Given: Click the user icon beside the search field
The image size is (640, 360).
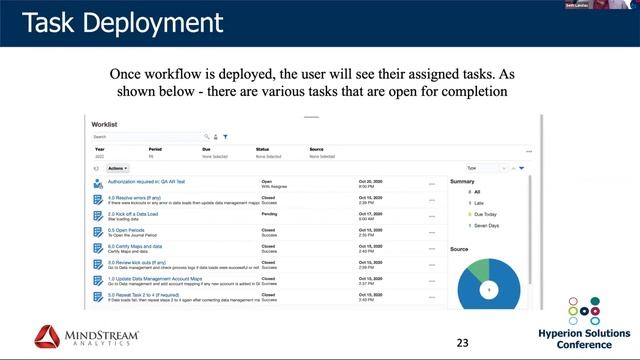Looking at the screenshot, I should pyautogui.click(x=216, y=137).
